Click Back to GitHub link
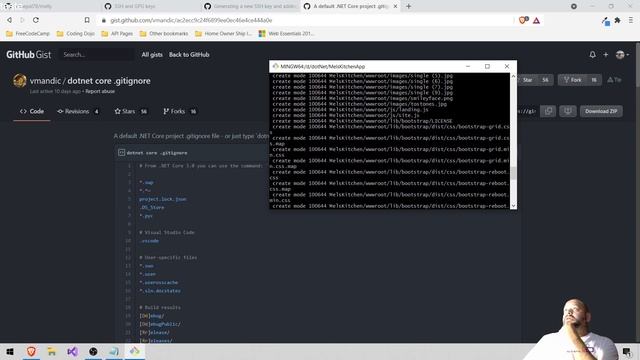This screenshot has height=360, width=640. pos(189,54)
